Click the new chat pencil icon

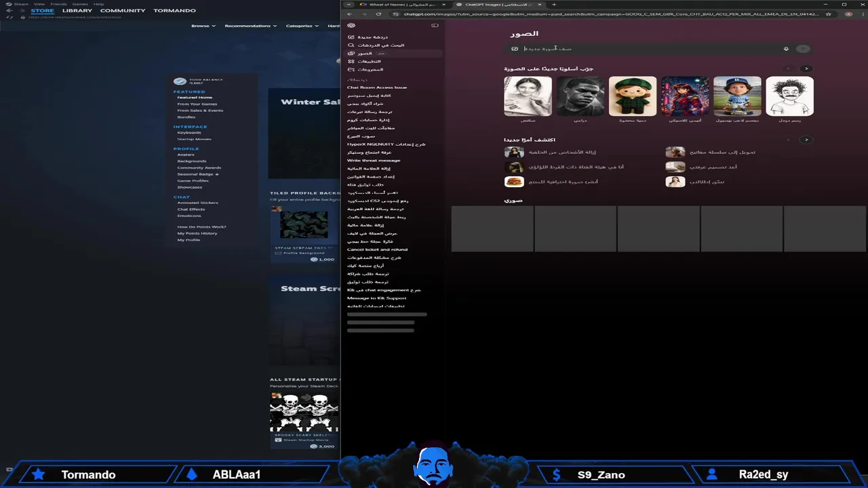tap(351, 37)
